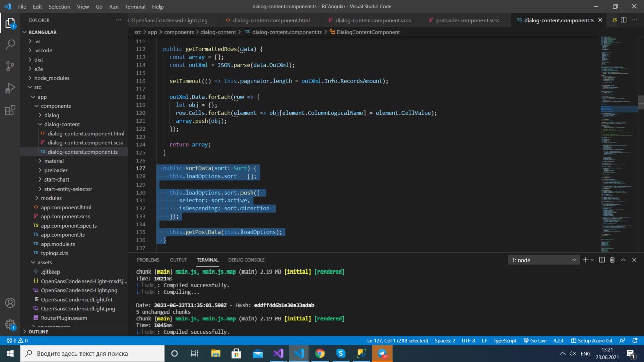Click Go Live in status bar

click(535, 340)
